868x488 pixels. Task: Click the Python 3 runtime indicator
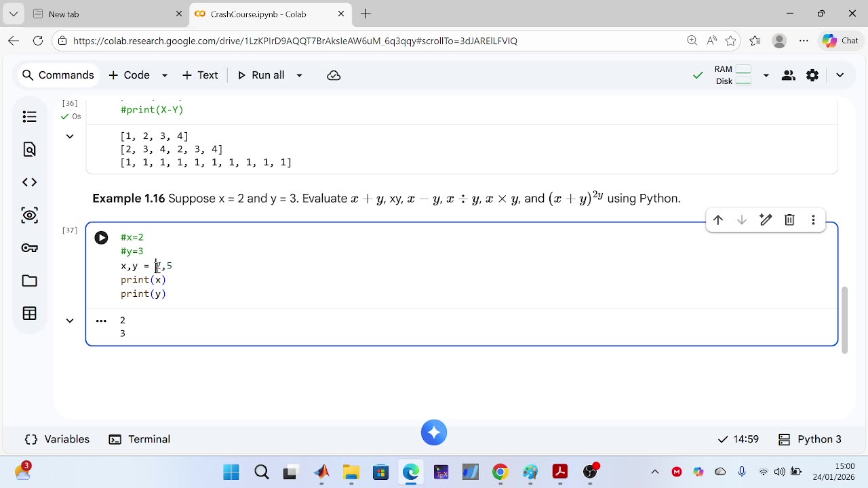[810, 439]
